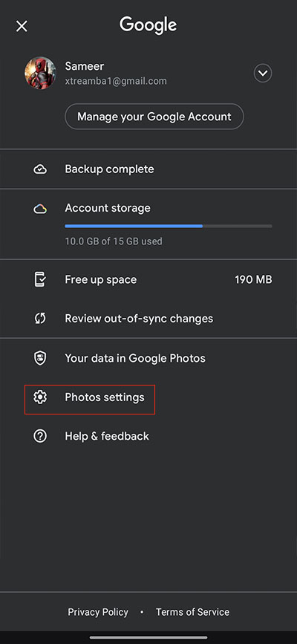Tap the data privacy shield icon
Screen dimensions: 297x644
40,358
